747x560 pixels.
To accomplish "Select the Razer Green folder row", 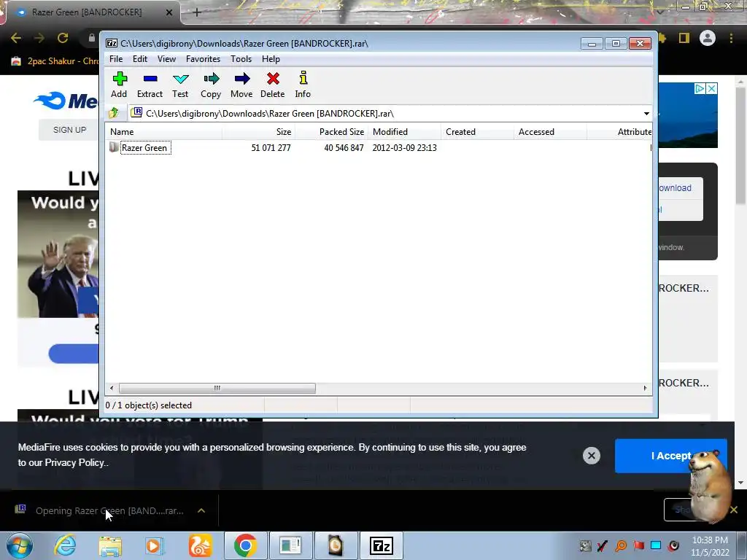I will pyautogui.click(x=379, y=147).
